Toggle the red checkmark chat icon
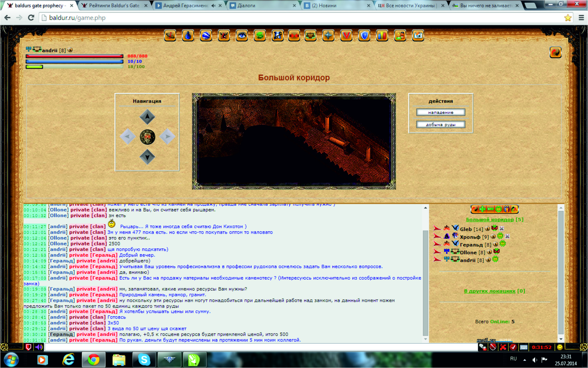 (x=513, y=347)
